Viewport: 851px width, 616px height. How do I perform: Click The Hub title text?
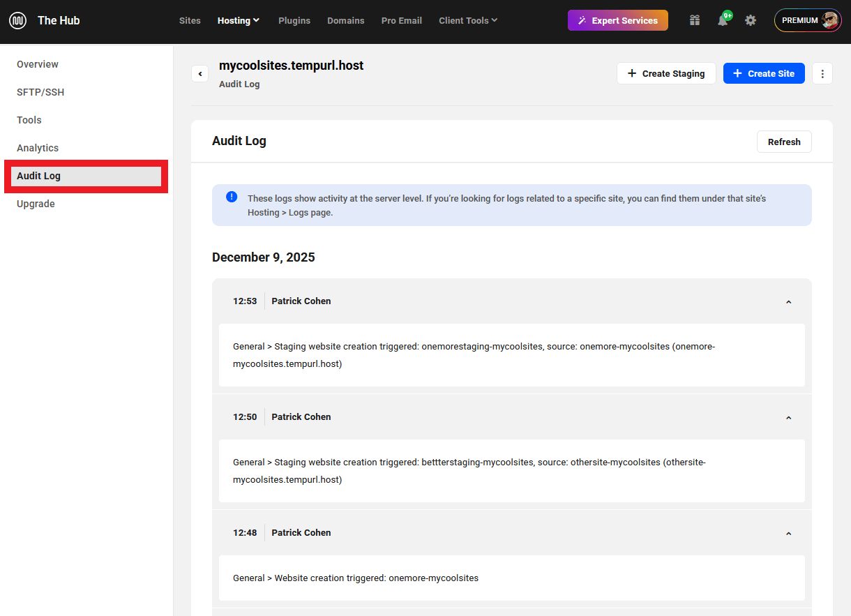pos(59,20)
